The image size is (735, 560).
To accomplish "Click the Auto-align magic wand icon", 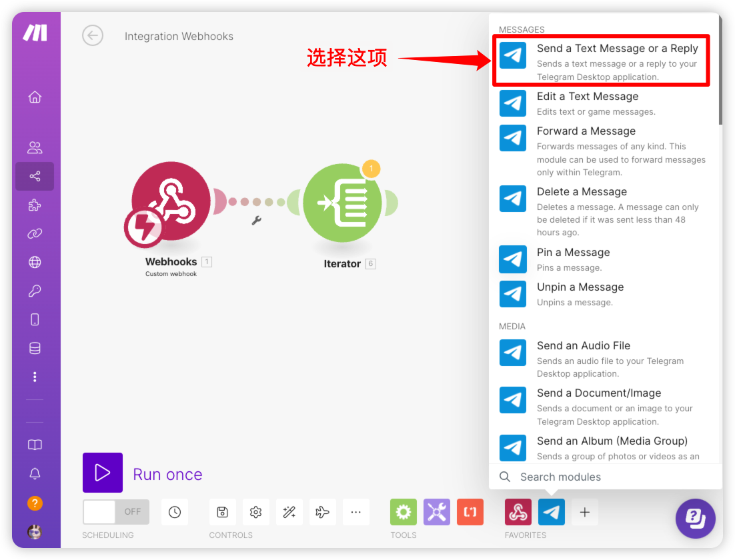I will click(x=289, y=512).
